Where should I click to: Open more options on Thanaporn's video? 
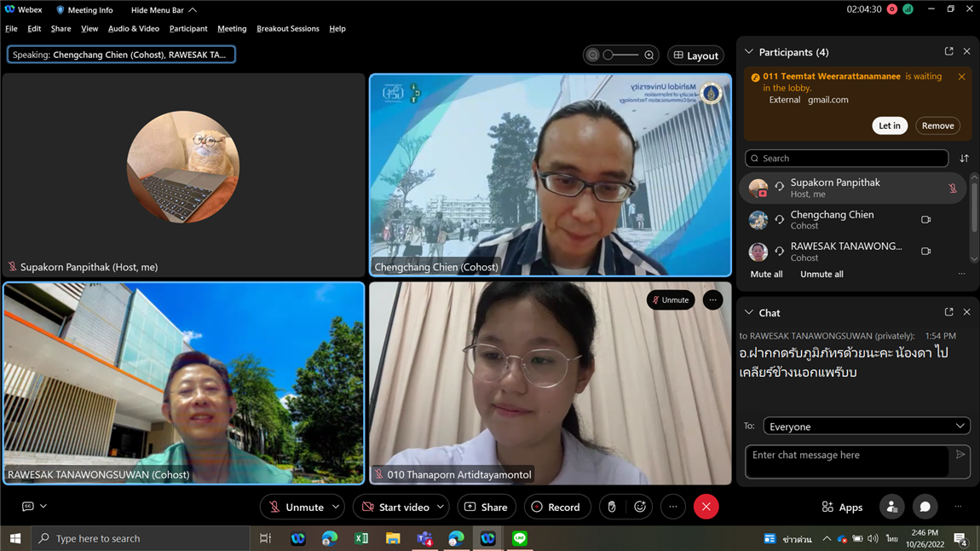(712, 300)
